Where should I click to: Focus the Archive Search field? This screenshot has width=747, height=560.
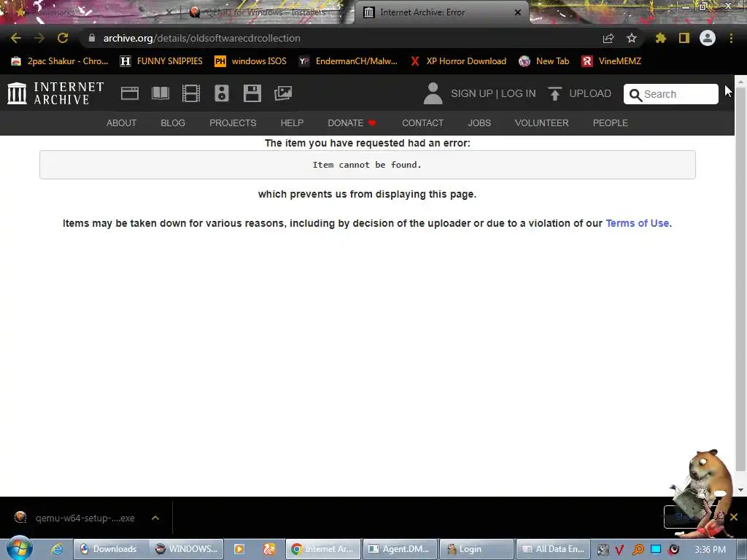(x=671, y=94)
